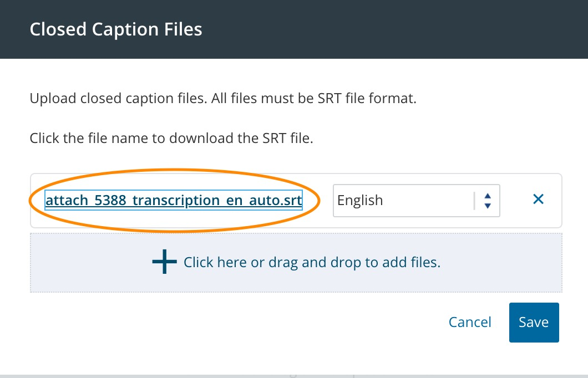The height and width of the screenshot is (378, 588).
Task: Download the attach_5388_transcription_en_auto.srt file
Action: click(174, 200)
